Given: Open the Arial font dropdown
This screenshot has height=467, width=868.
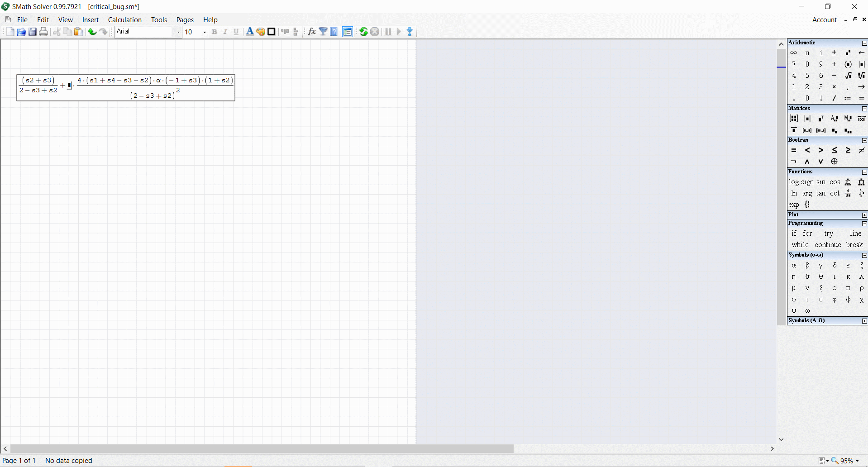Looking at the screenshot, I should 178,32.
